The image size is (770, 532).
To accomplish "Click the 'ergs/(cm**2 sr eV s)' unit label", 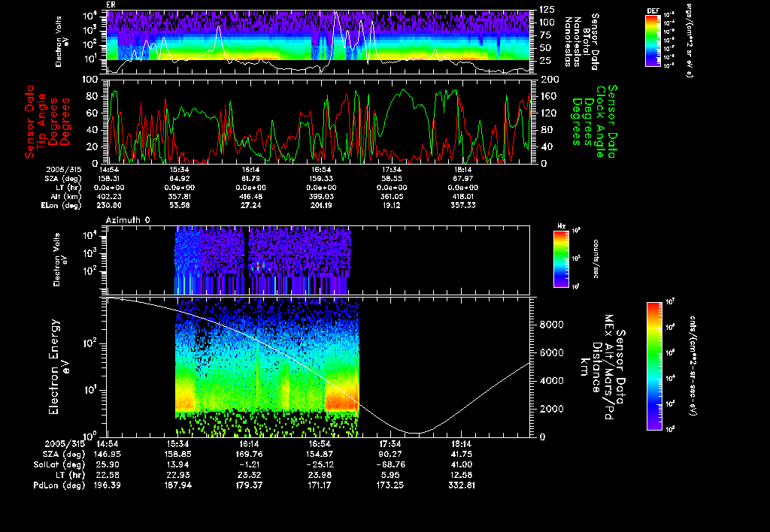I will point(689,41).
